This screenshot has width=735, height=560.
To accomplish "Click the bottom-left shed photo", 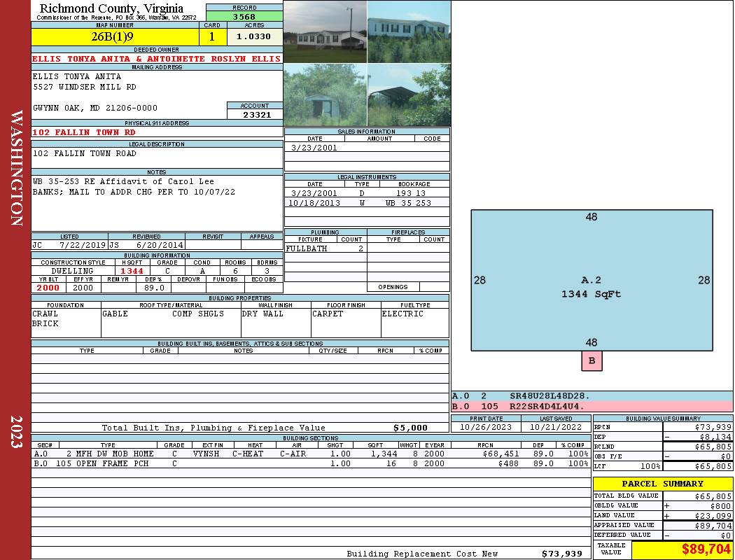I will pyautogui.click(x=325, y=94).
